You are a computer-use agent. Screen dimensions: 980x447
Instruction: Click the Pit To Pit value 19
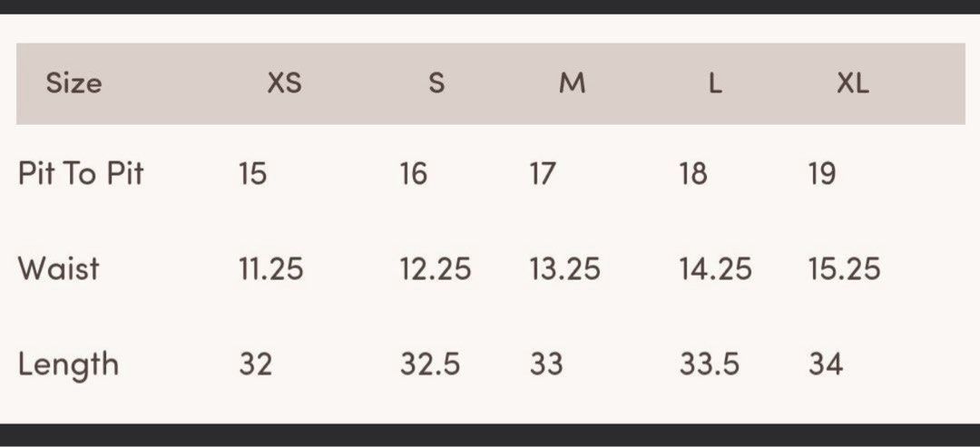click(x=821, y=173)
